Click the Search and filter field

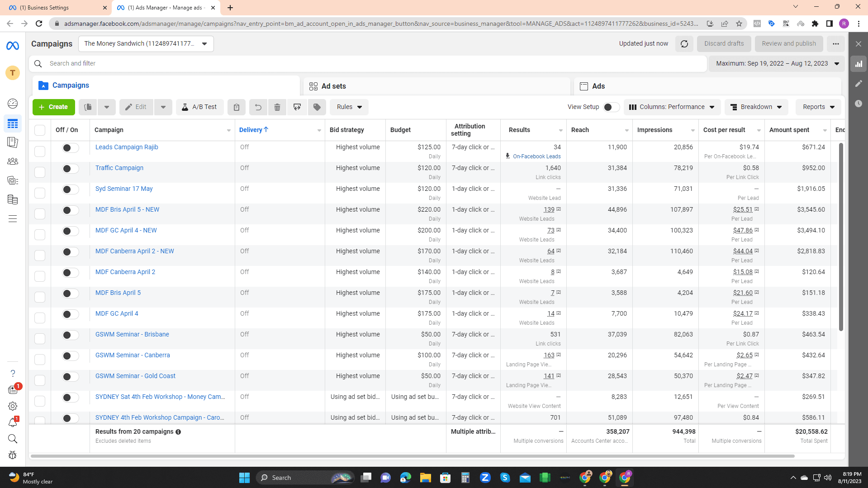368,64
